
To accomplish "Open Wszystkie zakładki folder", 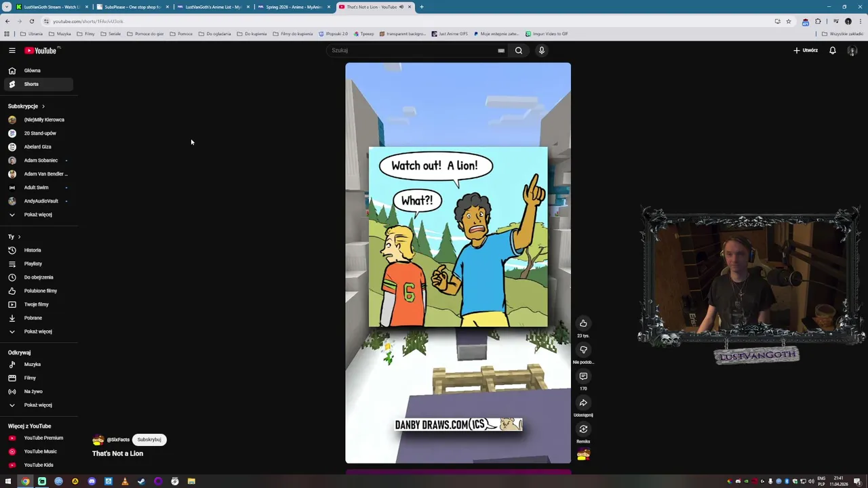I will pos(843,34).
